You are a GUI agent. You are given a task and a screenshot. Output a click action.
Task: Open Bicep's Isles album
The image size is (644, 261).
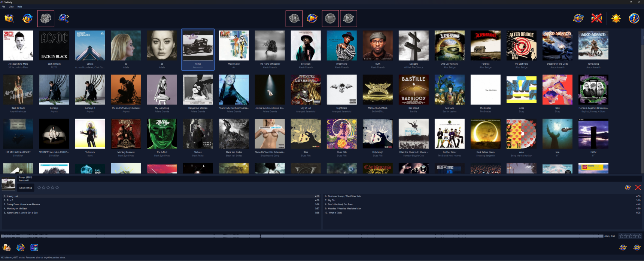pos(557,90)
